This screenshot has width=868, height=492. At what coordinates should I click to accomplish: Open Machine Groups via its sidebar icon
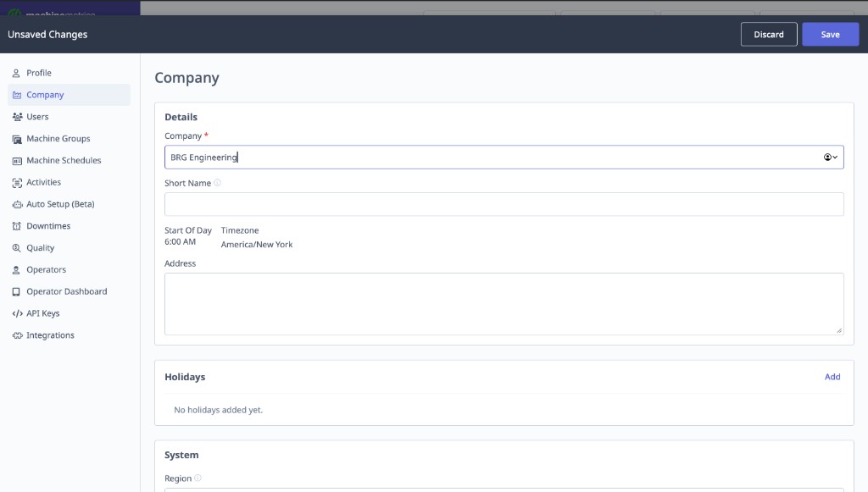click(15, 138)
